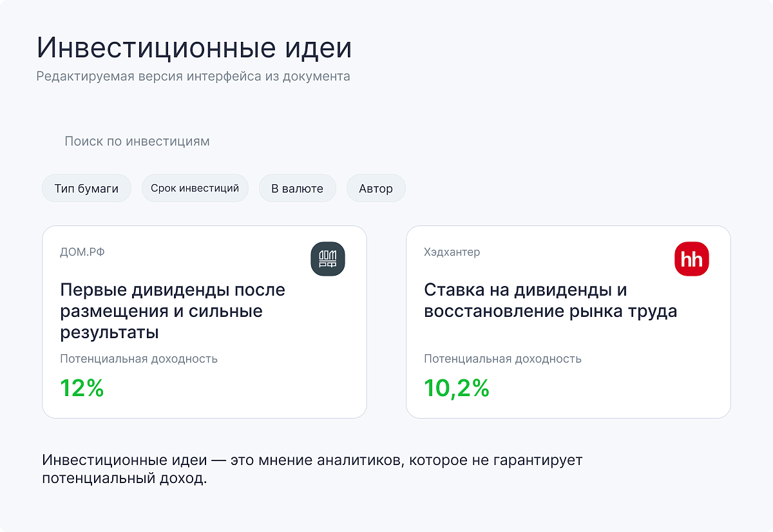The image size is (773, 532).
Task: Click the Инвестиционные идеи page heading
Action: coord(194,48)
